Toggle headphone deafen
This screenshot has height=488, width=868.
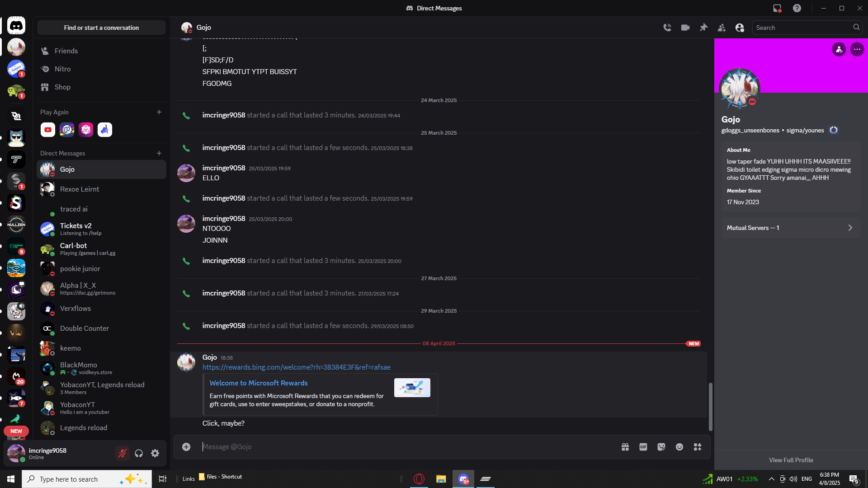[139, 453]
